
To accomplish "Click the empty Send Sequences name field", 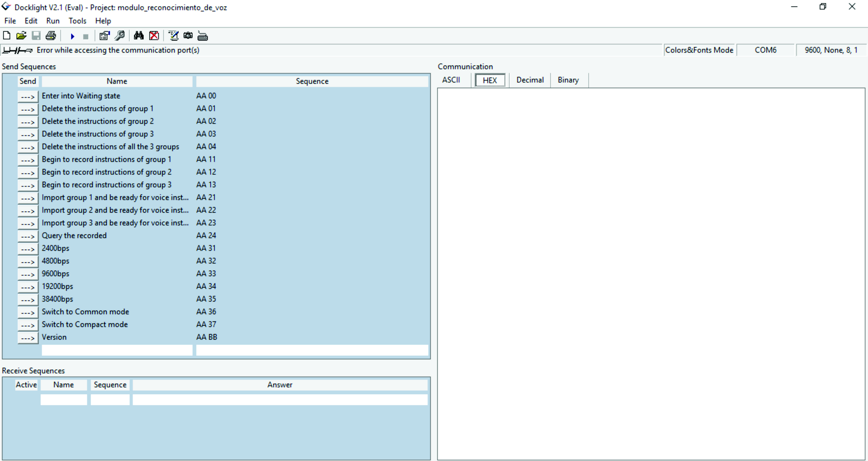I will tap(117, 350).
